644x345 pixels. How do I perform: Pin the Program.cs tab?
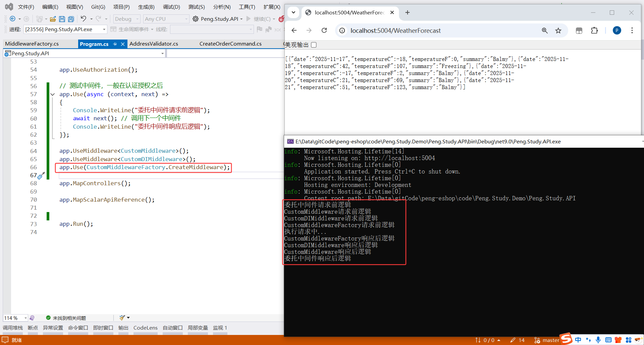click(x=115, y=44)
